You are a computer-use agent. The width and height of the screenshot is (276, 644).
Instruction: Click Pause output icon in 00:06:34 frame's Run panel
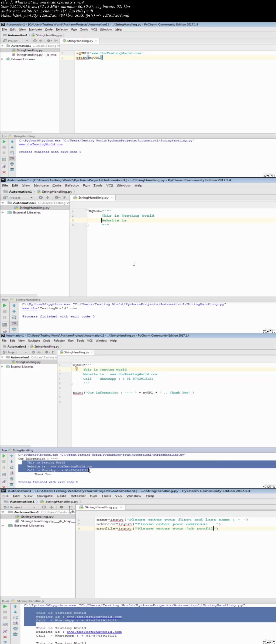tap(4, 467)
